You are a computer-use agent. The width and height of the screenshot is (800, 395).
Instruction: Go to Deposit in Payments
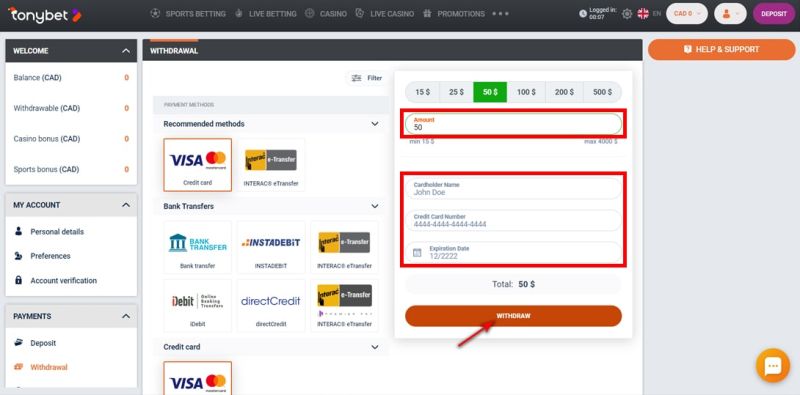43,343
